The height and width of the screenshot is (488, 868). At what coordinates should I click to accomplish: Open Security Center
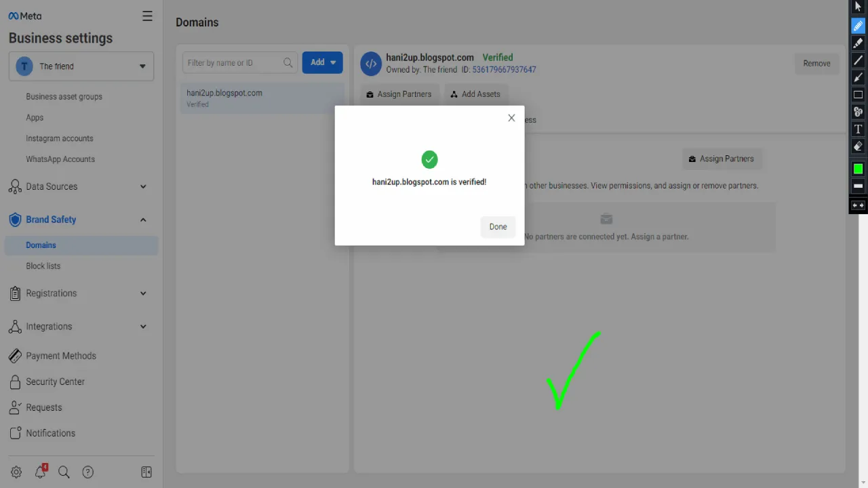tap(55, 382)
